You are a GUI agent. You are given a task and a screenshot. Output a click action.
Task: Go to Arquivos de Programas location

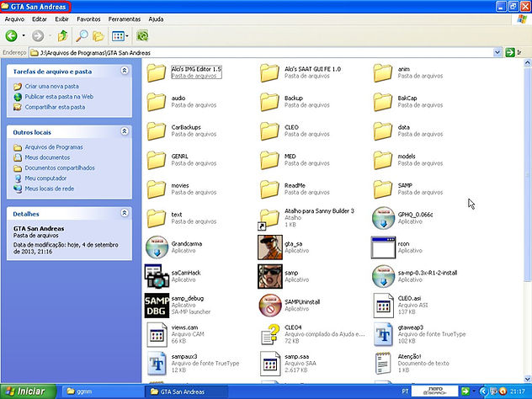[54, 147]
